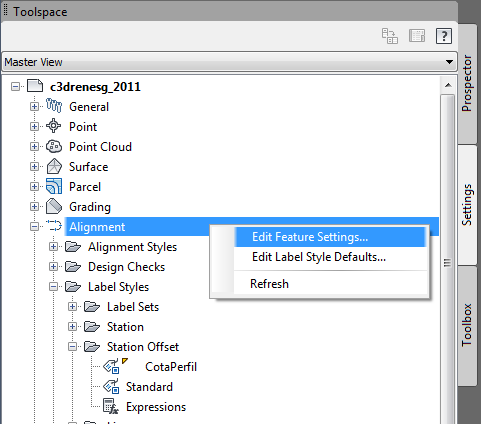Screen dimensions: 481x424
Task: Expand the Alignment Styles folder
Action: coord(53,247)
